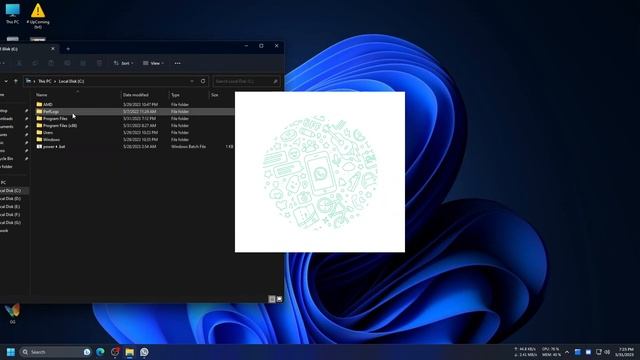Switch to File Explorer in the taskbar

[130, 352]
